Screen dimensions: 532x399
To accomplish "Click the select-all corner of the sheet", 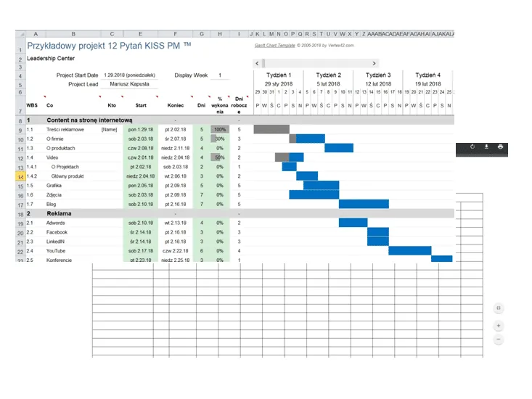I will click(21, 34).
